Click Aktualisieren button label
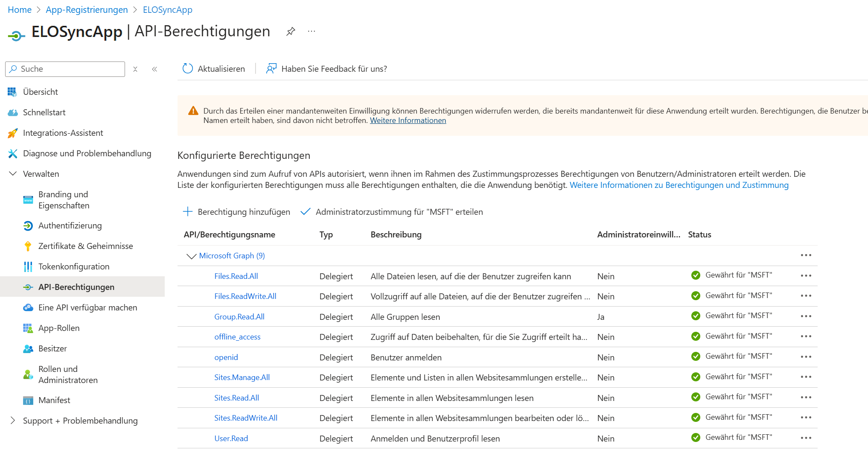Image resolution: width=868 pixels, height=468 pixels. click(x=221, y=69)
